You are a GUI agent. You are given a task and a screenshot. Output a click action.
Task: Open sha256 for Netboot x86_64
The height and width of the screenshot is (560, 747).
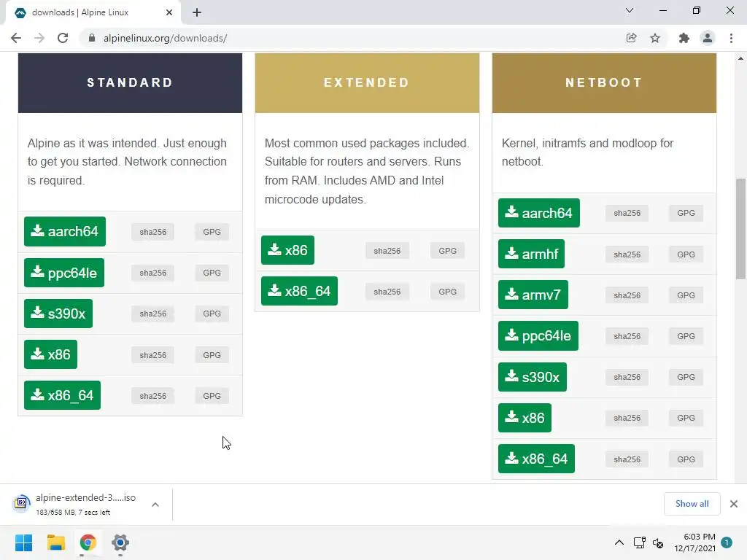pyautogui.click(x=627, y=459)
